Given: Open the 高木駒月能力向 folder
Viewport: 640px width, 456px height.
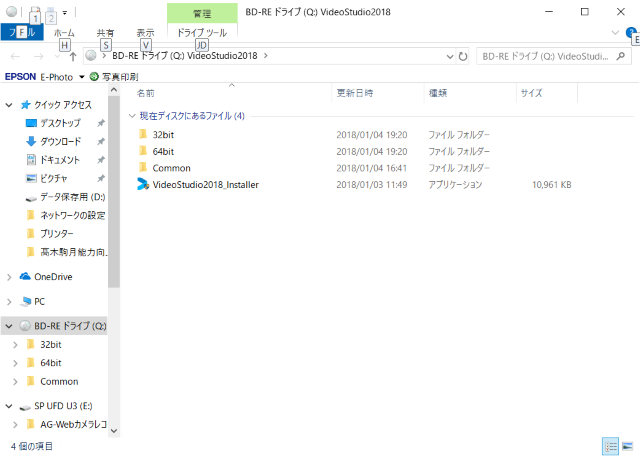Looking at the screenshot, I should 72,252.
